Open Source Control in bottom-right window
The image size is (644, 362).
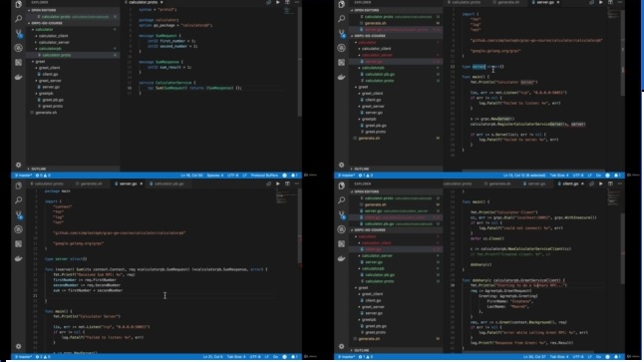342,214
